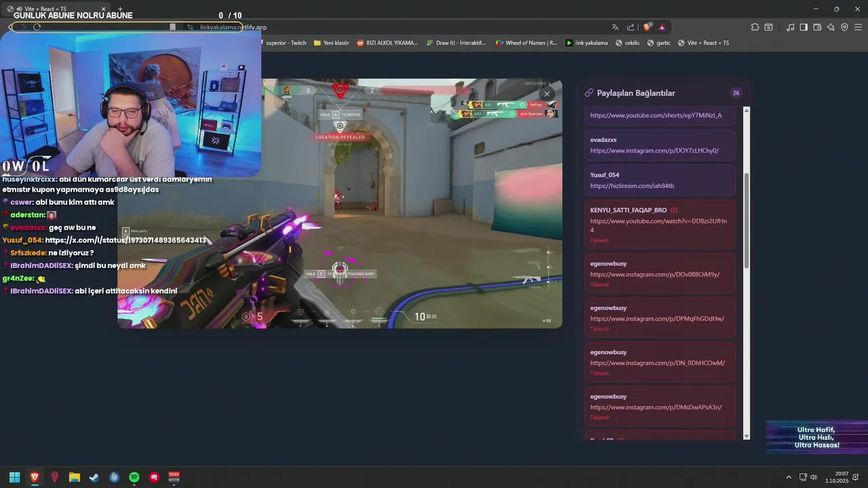Open the site settings icon beside the URL
The width and height of the screenshot is (868, 488).
191,27
